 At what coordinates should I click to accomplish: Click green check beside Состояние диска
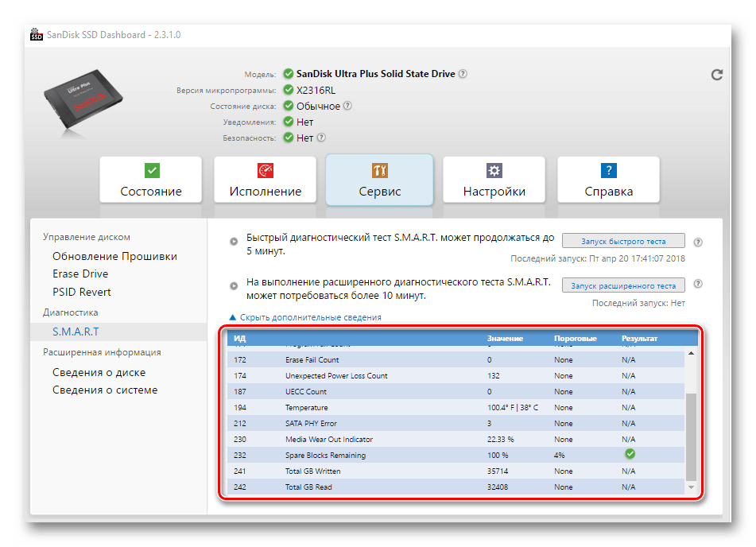289,106
